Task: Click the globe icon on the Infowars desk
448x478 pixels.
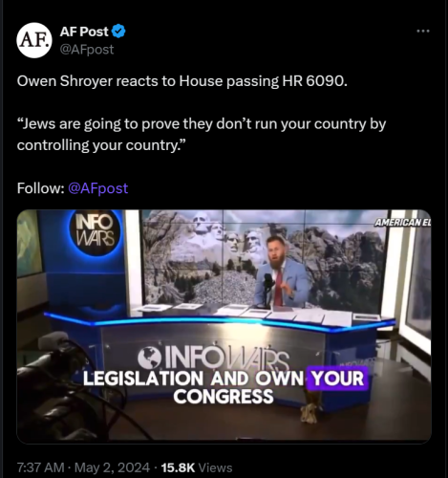Action: (x=149, y=358)
